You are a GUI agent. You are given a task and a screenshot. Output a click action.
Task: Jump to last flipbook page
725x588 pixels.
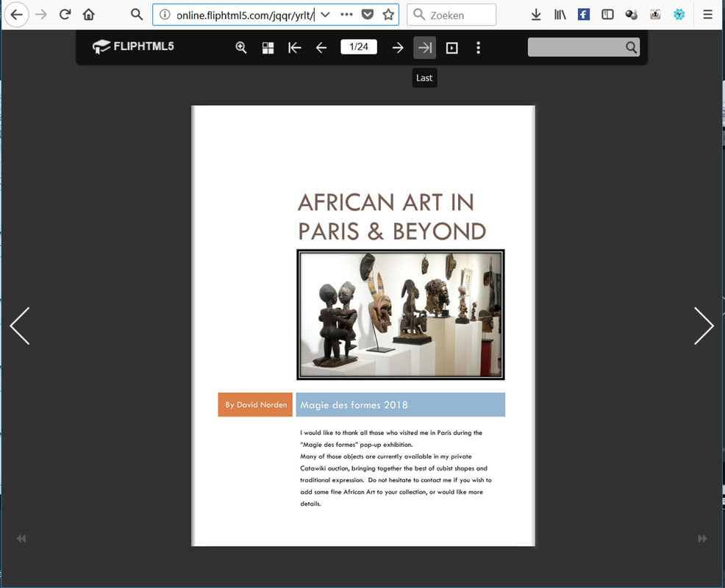[424, 48]
